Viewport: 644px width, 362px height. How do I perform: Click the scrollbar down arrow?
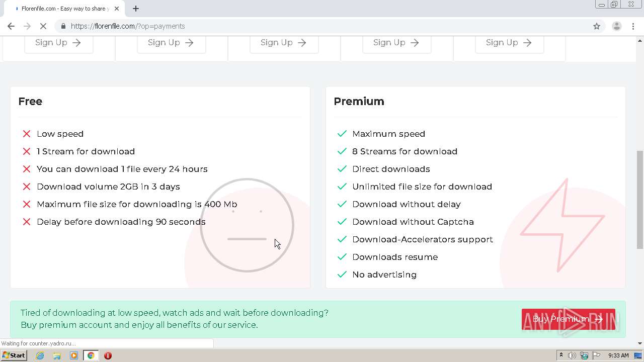pyautogui.click(x=640, y=343)
